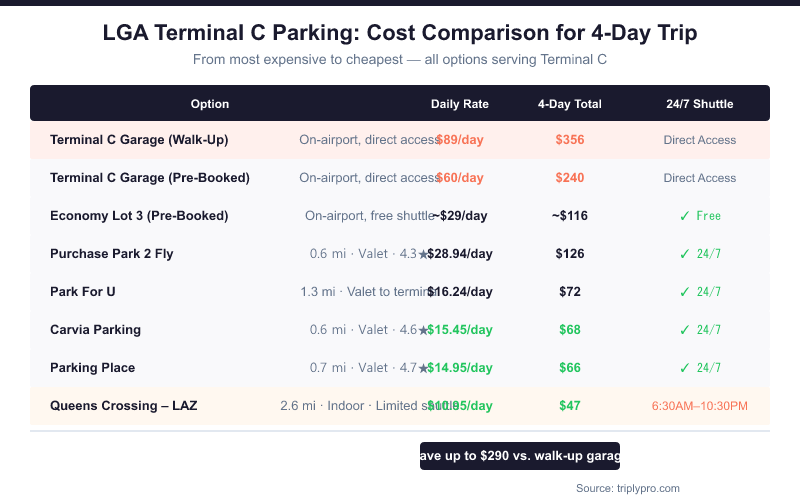Viewport: 800px width, 500px height.
Task: Click the Carvia Parking star rating
Action: point(423,330)
